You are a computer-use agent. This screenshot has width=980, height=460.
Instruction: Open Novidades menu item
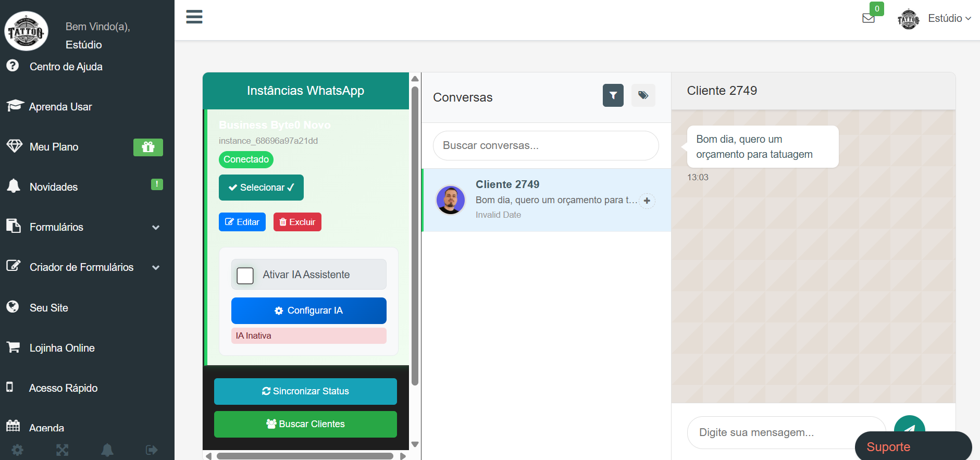pos(54,187)
